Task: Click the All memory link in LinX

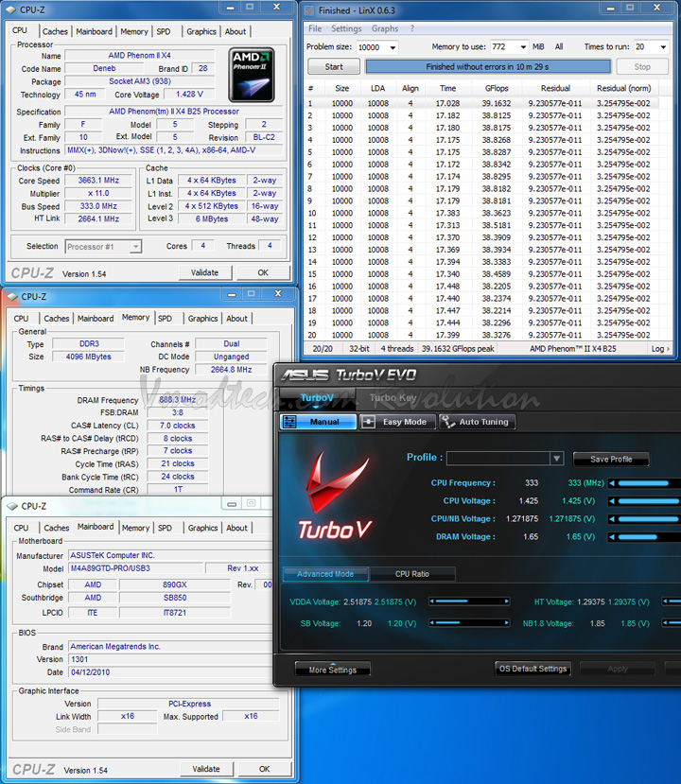Action: (x=559, y=46)
